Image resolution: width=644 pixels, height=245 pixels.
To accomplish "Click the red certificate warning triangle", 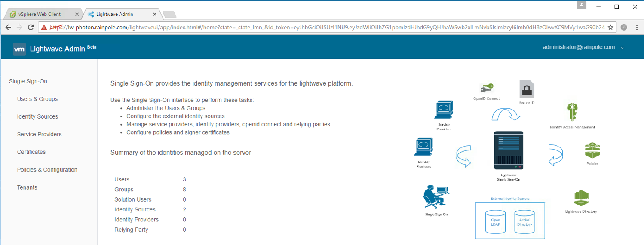I will (44, 27).
